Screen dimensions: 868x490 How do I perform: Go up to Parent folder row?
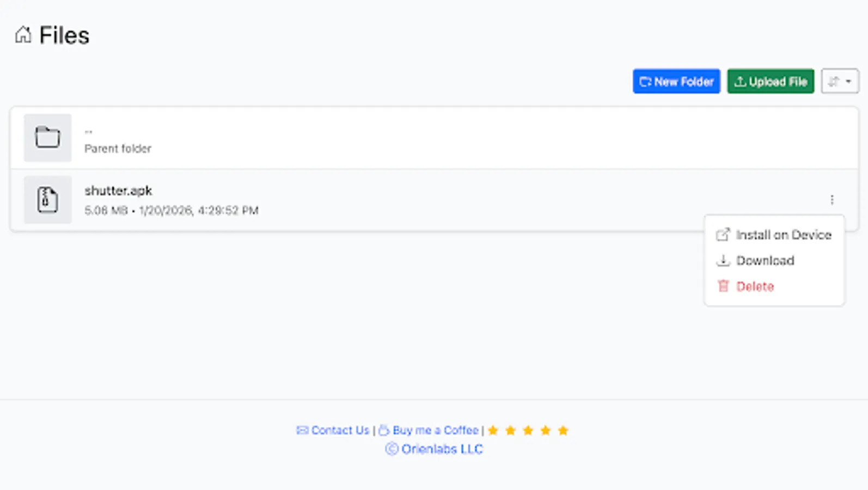[x=434, y=138]
